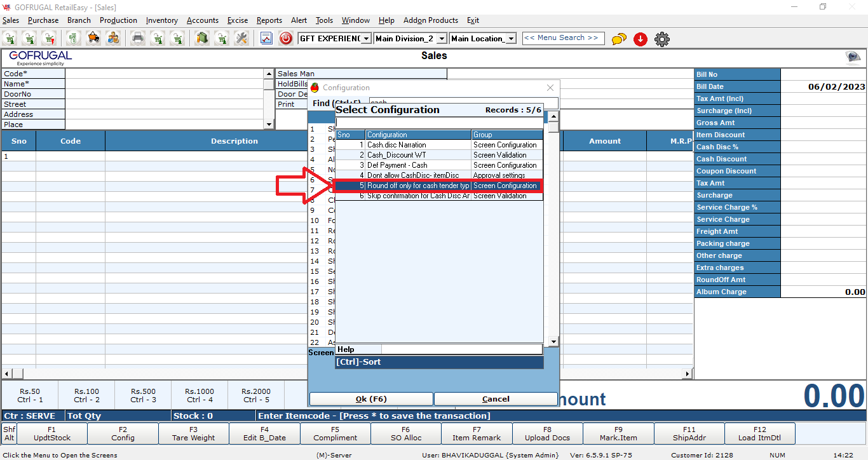This screenshot has width=868, height=460.
Task: Open the money bag toolbar icon
Action: point(74,39)
